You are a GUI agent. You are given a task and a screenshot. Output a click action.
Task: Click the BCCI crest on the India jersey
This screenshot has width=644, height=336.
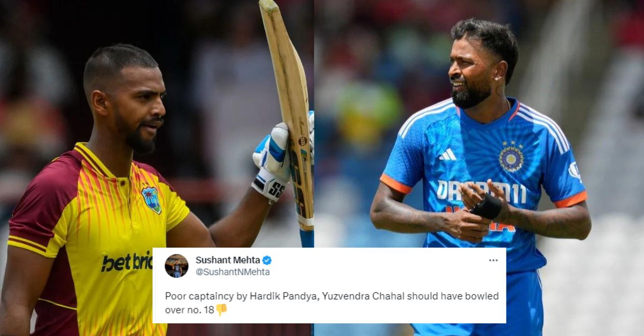coord(512,156)
